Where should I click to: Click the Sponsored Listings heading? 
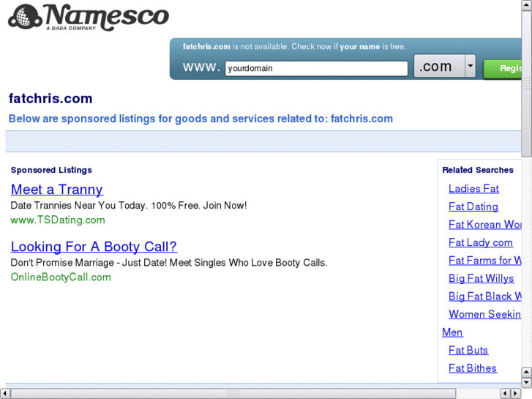[51, 170]
